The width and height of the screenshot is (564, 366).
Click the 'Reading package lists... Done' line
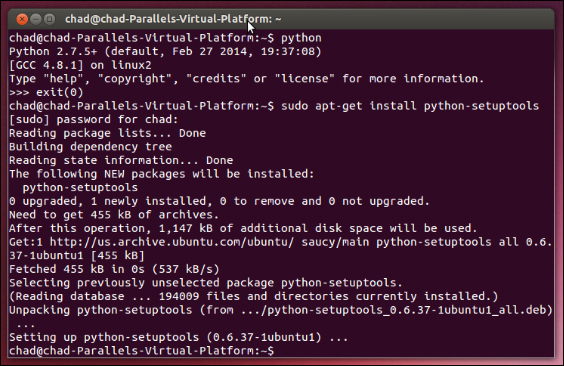pyautogui.click(x=107, y=133)
